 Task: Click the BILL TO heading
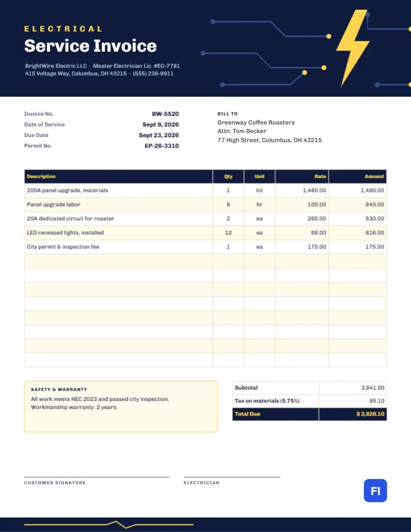[228, 114]
